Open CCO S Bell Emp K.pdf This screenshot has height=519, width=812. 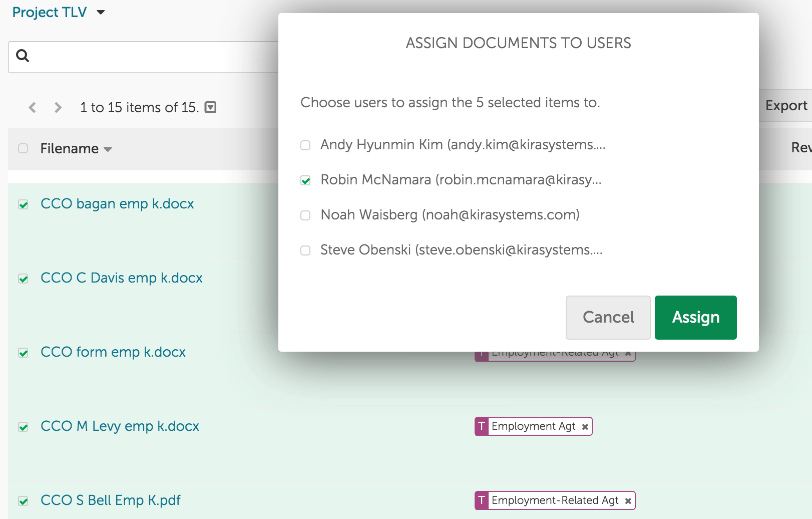[x=111, y=500]
